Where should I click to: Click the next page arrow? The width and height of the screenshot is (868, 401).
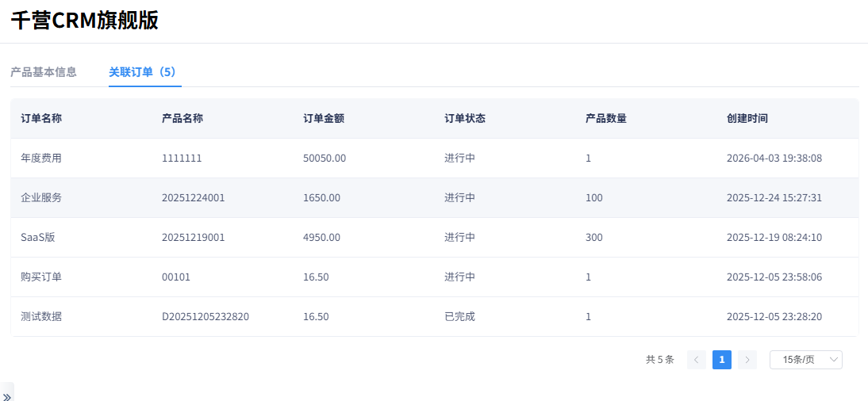coord(747,360)
